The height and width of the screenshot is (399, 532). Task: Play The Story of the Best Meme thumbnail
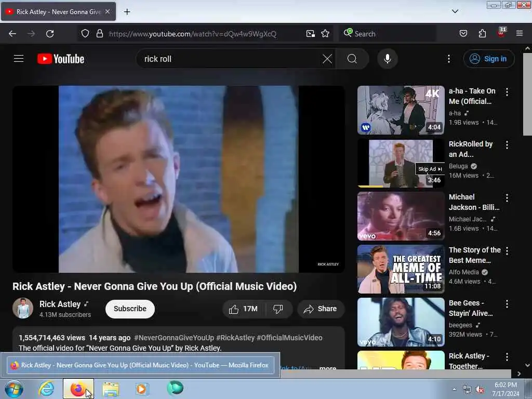pyautogui.click(x=401, y=269)
